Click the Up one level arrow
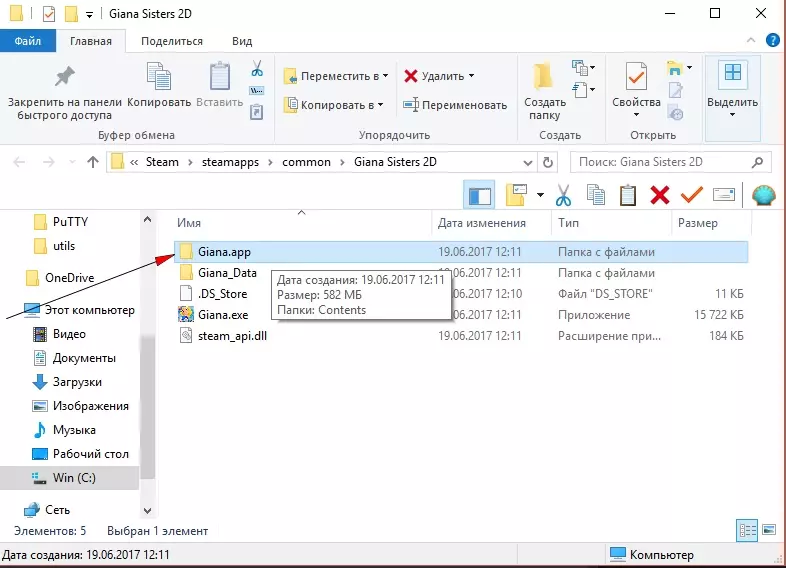 point(93,162)
